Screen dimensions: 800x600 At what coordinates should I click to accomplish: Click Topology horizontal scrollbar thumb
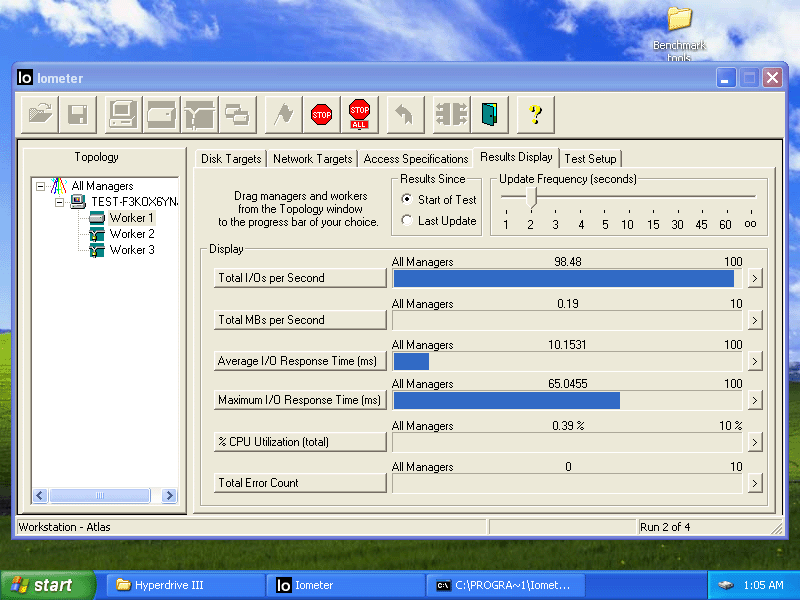tap(100, 495)
